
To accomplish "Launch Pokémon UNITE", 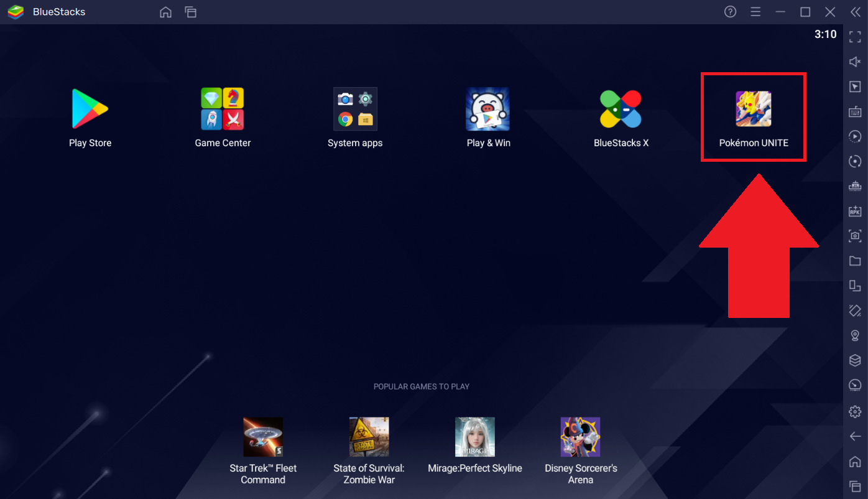I will tap(754, 110).
